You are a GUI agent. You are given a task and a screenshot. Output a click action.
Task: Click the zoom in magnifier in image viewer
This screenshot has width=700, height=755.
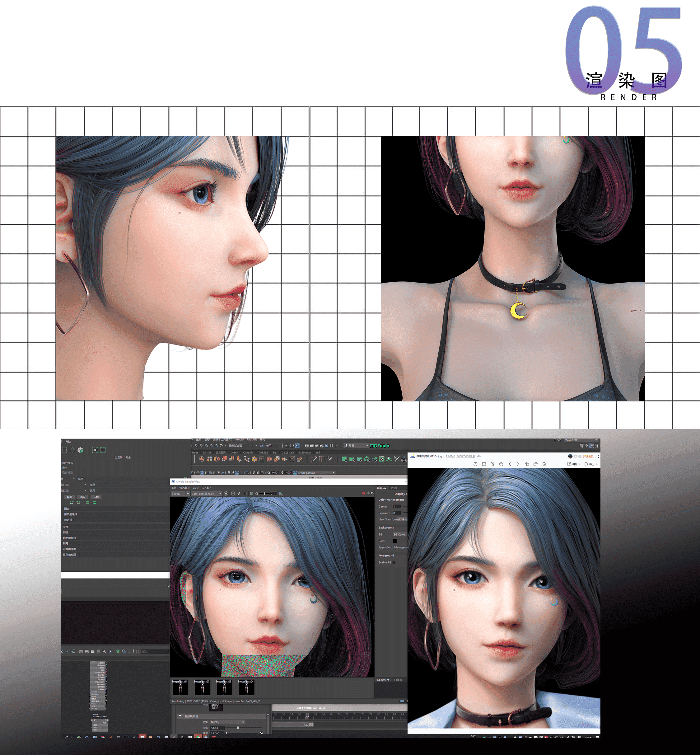click(x=492, y=464)
